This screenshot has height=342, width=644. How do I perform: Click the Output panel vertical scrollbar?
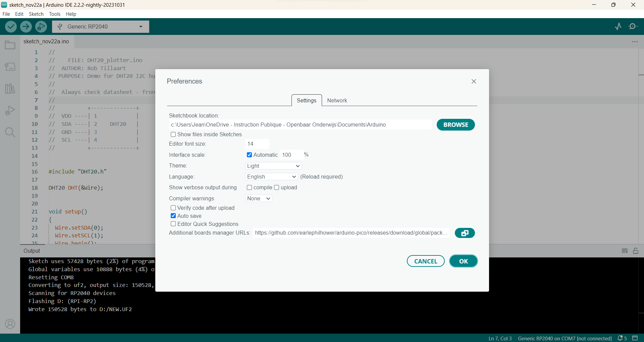(x=641, y=295)
